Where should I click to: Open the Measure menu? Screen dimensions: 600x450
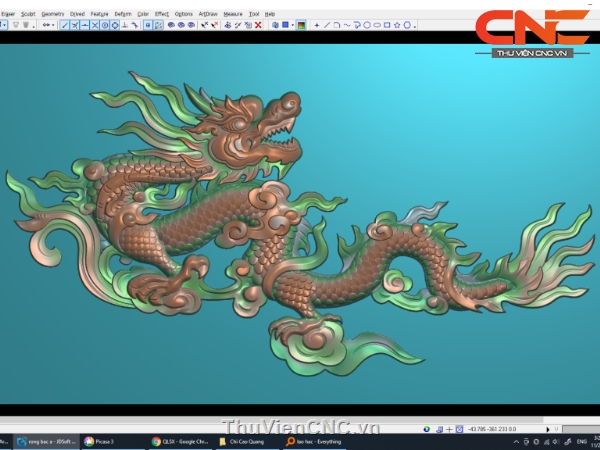coord(233,14)
